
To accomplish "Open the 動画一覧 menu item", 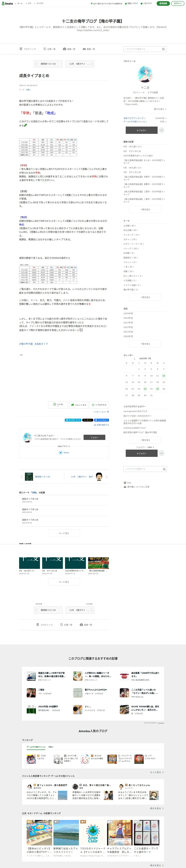I will (89, 49).
